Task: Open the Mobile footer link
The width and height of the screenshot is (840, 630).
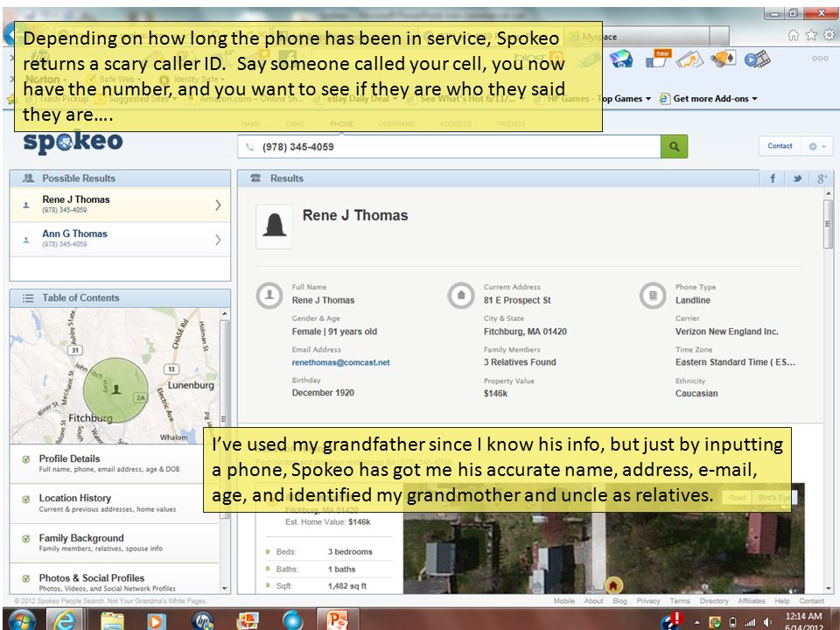Action: click(x=564, y=601)
